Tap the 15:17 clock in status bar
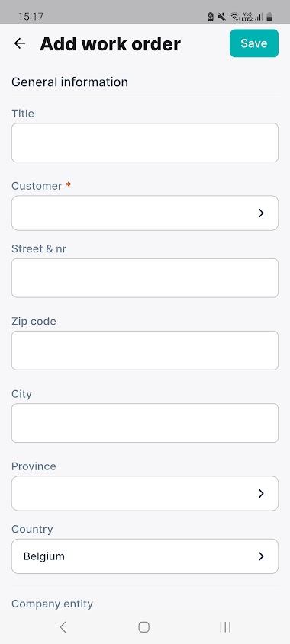 31,17
